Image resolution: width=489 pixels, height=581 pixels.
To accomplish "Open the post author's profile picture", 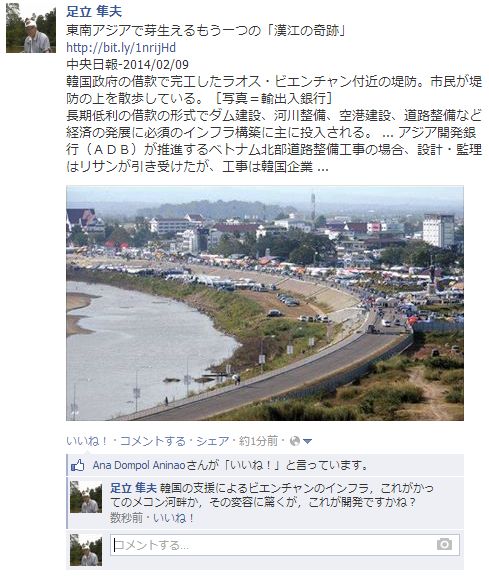I will (x=31, y=27).
